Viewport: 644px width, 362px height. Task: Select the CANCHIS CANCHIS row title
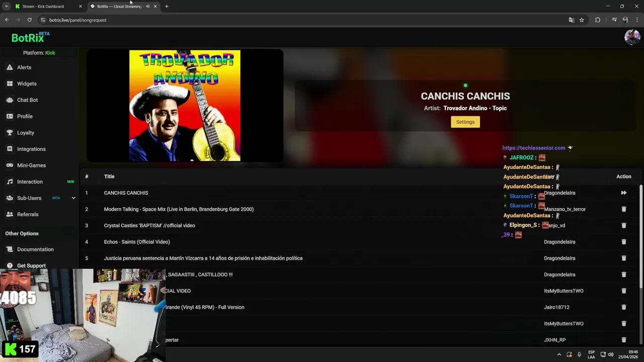(126, 193)
